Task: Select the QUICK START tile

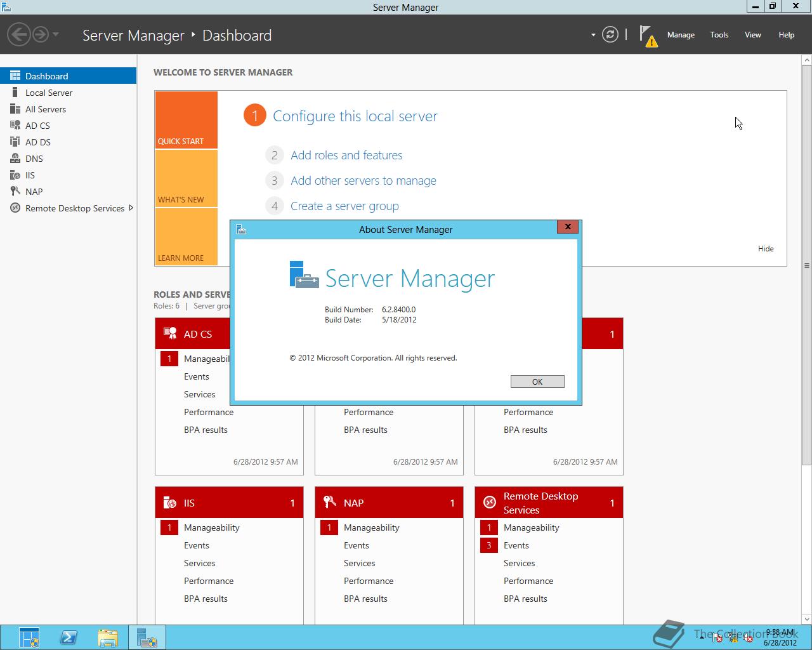Action: point(187,120)
